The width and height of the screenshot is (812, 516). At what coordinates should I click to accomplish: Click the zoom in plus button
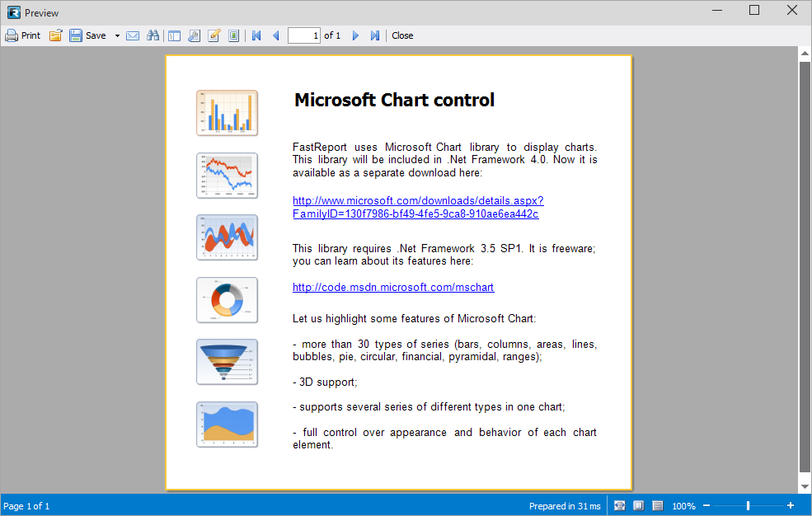(791, 505)
